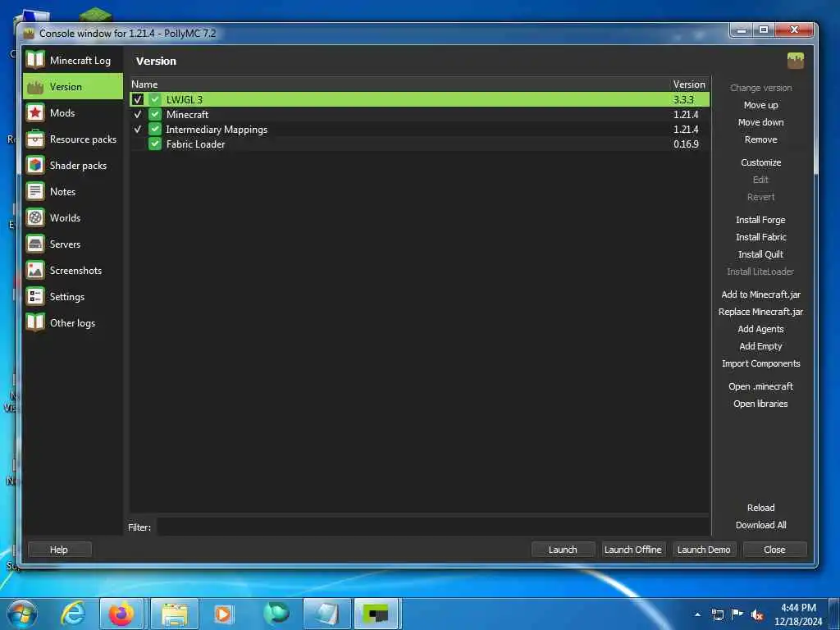Screen dimensions: 840x630
Task: Switch to the Minecraft Log page
Action: click(x=73, y=60)
